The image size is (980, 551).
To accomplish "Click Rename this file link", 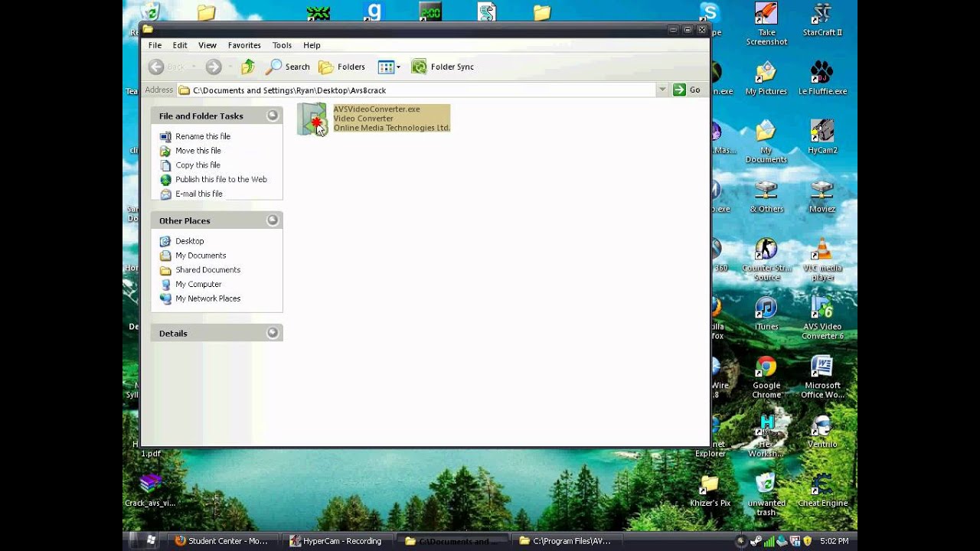I will 203,136.
